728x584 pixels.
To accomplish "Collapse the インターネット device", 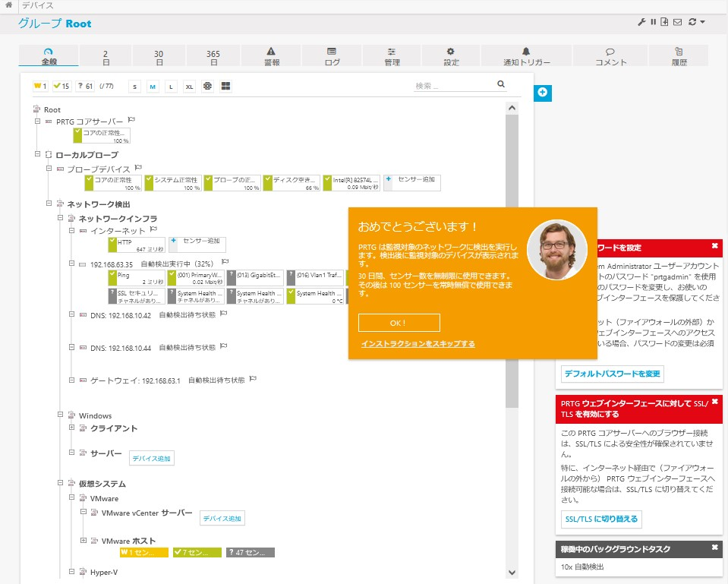I will (x=71, y=230).
